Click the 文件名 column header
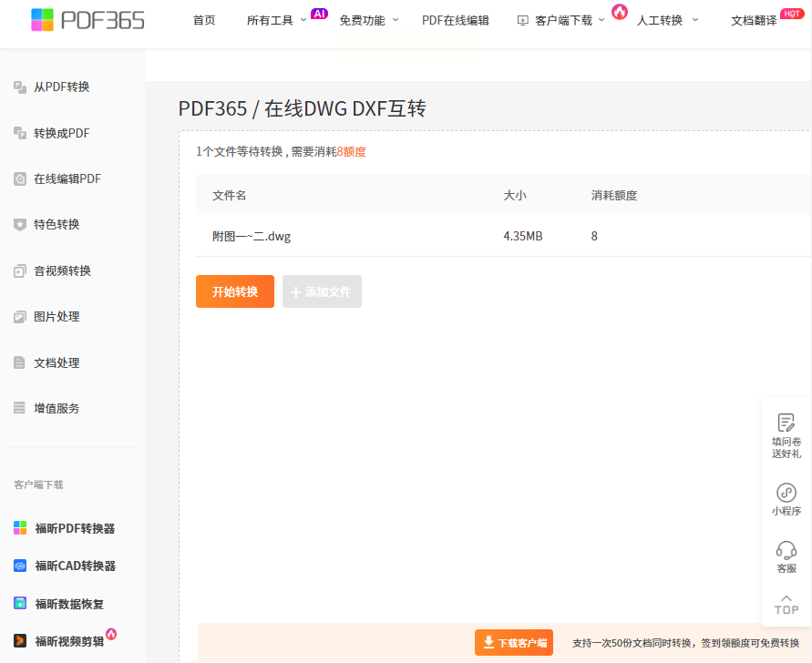Image resolution: width=812 pixels, height=663 pixels. tap(230, 196)
